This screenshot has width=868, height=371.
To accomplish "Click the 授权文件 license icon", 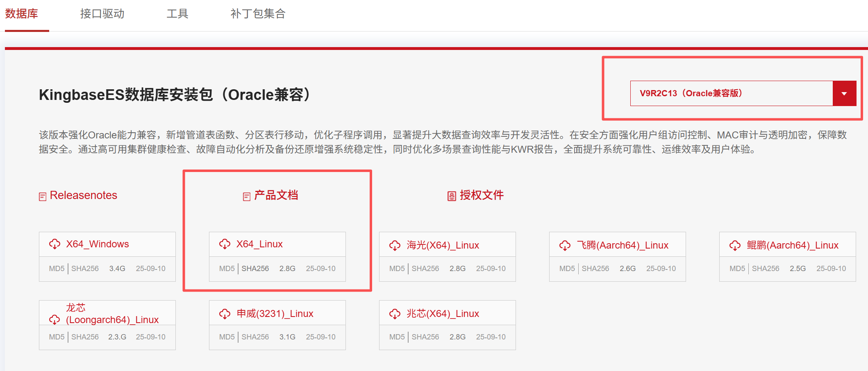I will tap(452, 196).
